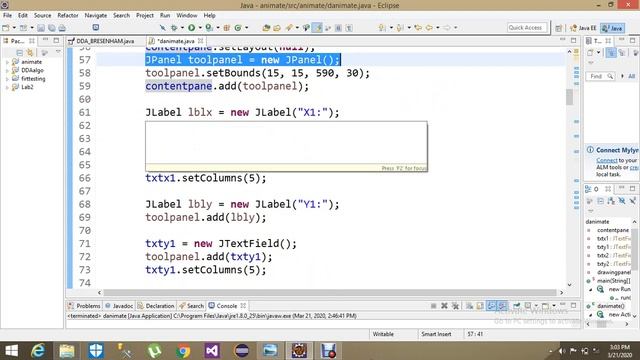This screenshot has width=640, height=360.
Task: Click the Print icon in the toolbar
Action: 62,28
